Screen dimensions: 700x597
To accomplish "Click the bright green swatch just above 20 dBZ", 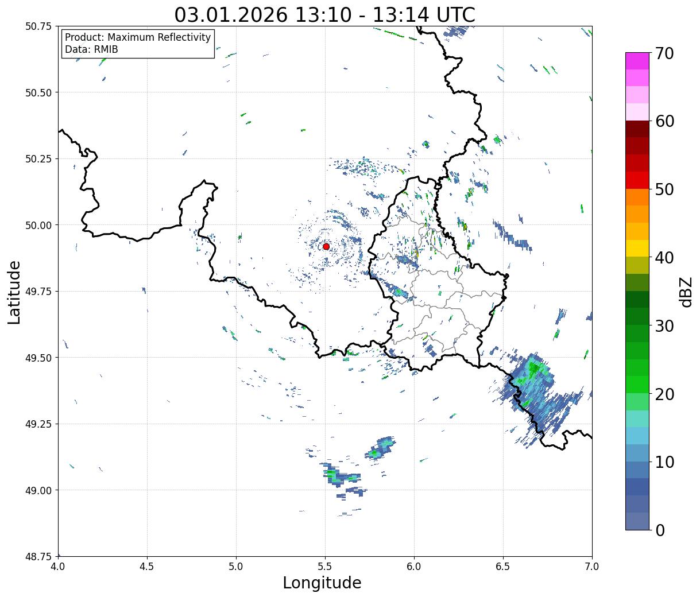I will (637, 385).
